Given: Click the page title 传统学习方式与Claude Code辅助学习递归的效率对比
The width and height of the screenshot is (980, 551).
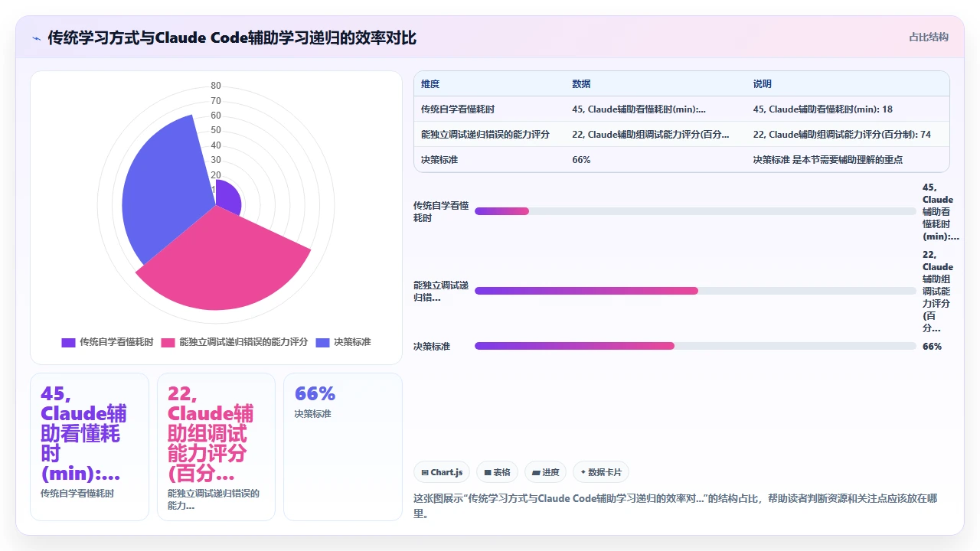Looking at the screenshot, I should [x=232, y=38].
